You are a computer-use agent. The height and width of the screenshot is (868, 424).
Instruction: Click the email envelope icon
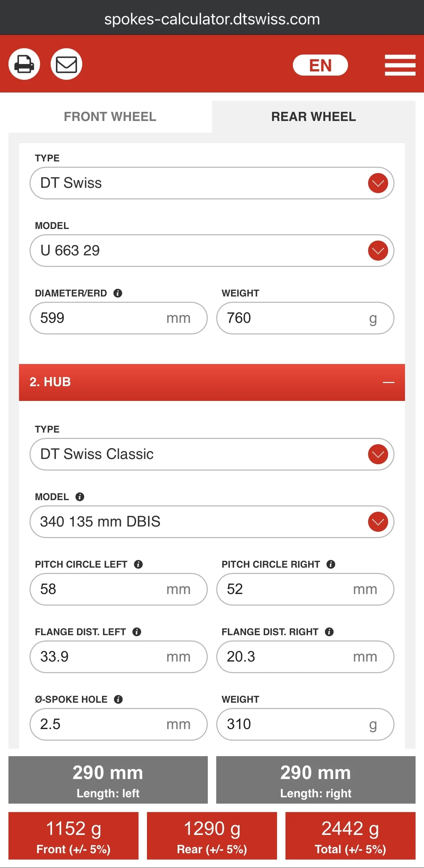pos(66,64)
